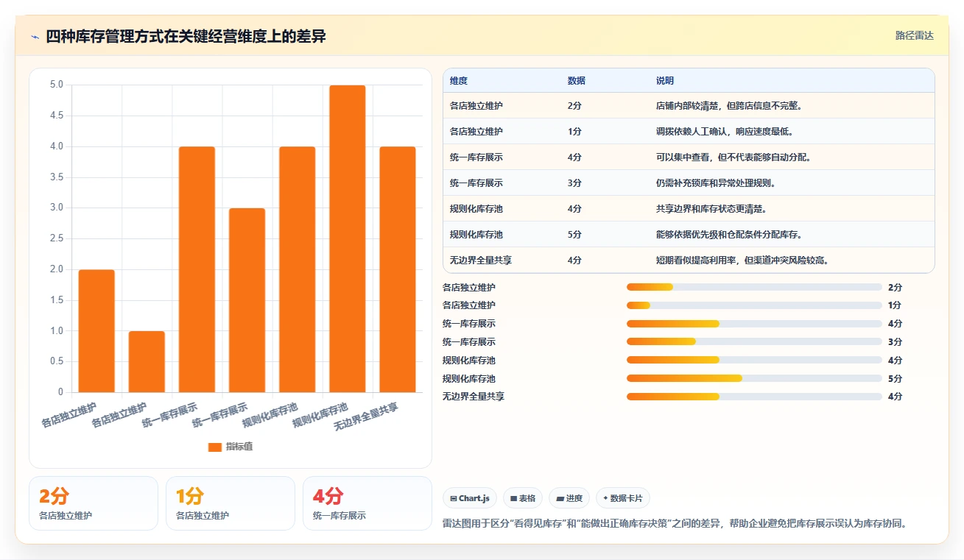The height and width of the screenshot is (560, 964).
Task: Click the chart bar reaching 1.0
Action: tap(147, 361)
